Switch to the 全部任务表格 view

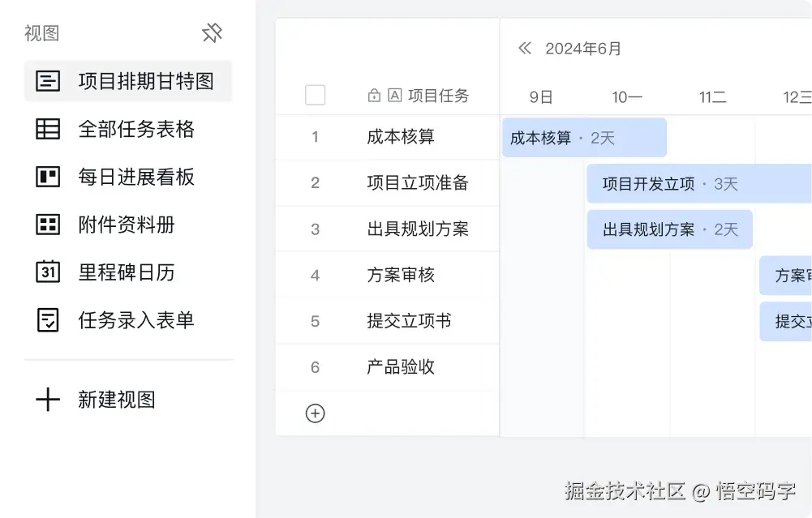pyautogui.click(x=134, y=129)
